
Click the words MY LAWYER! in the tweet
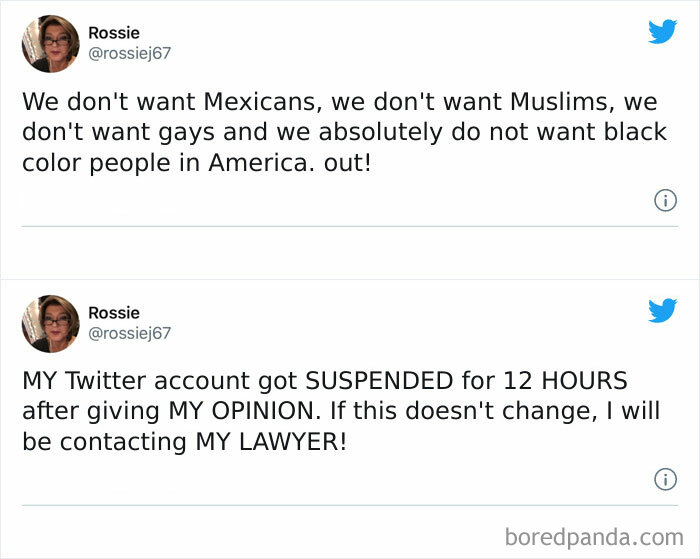click(x=271, y=442)
